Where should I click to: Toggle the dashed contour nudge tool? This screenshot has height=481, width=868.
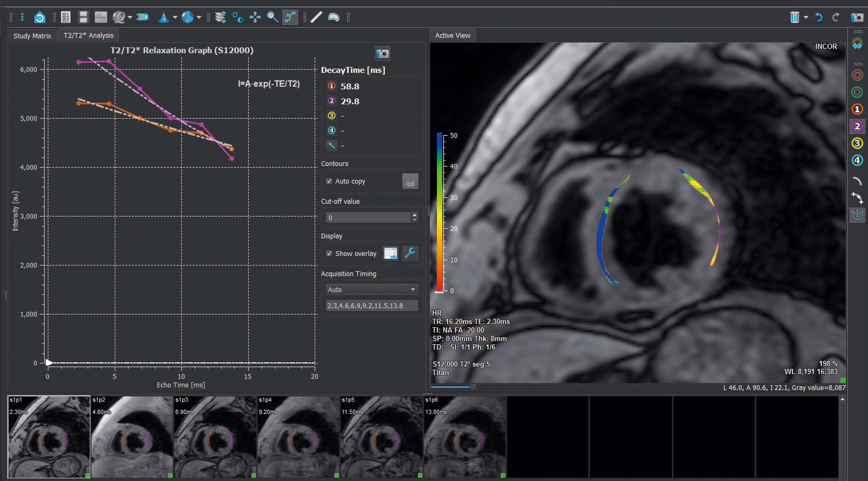point(857,215)
